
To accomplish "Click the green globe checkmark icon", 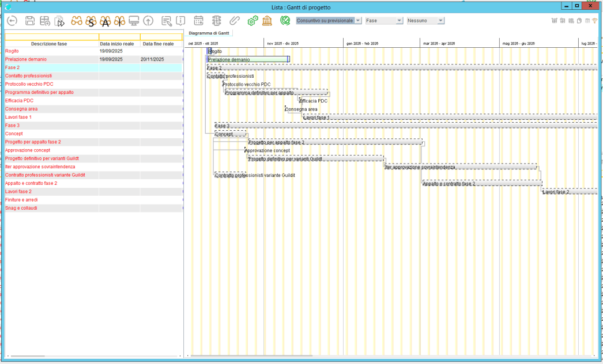I will [x=285, y=21].
